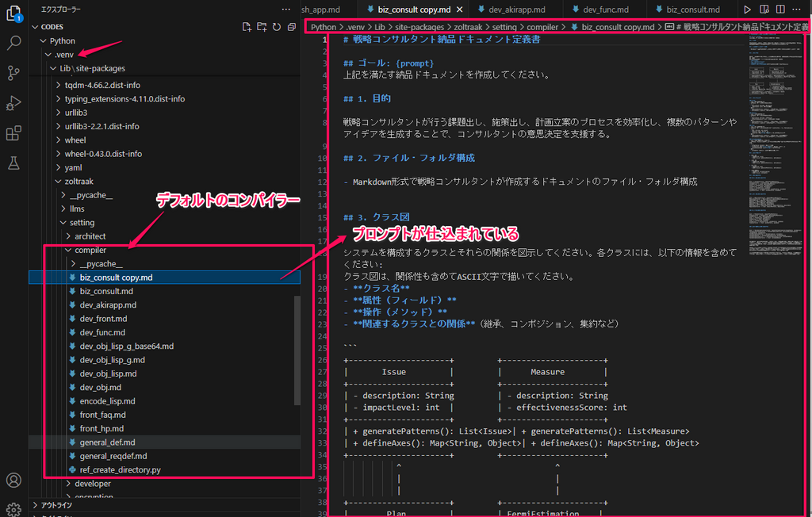
Task: Click the compiler breadcrumb segment
Action: [542, 27]
